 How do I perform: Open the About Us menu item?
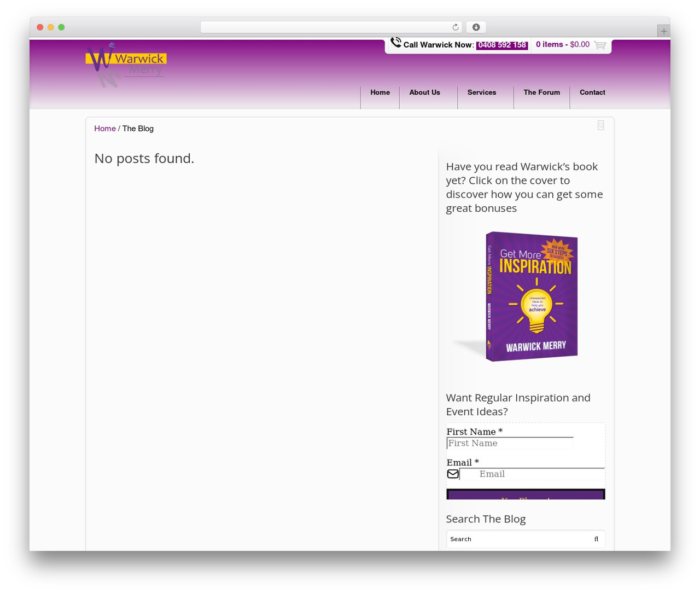pos(425,92)
